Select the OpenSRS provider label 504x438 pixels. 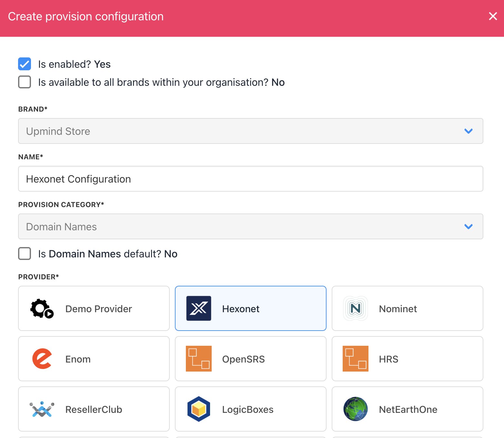pos(244,359)
